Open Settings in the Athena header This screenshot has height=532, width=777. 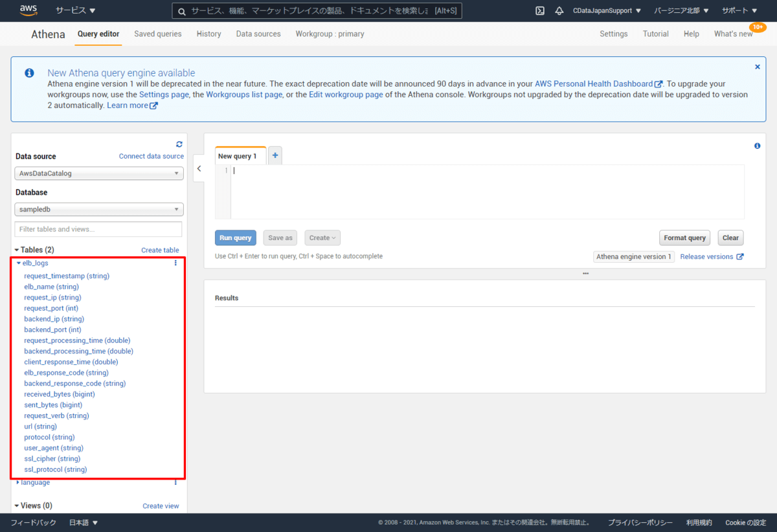pos(613,34)
